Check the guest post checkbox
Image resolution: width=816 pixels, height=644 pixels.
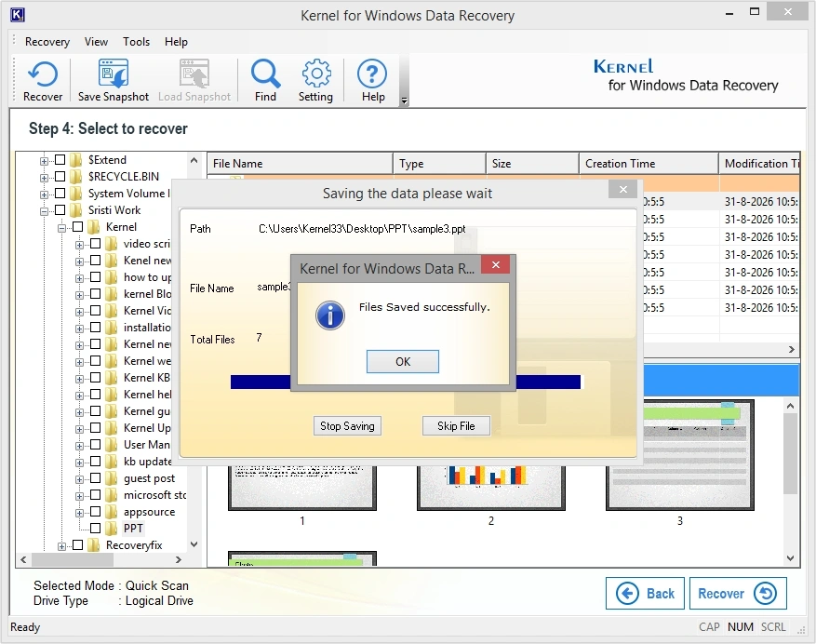[x=95, y=478]
